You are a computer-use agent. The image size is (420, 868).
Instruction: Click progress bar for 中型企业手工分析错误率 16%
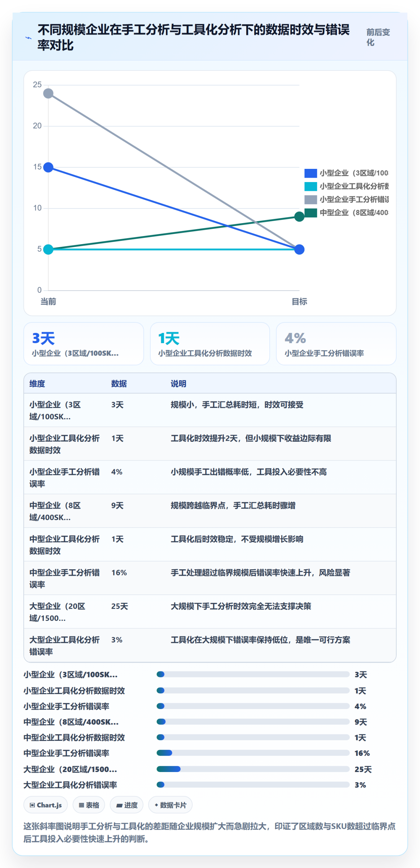(253, 753)
